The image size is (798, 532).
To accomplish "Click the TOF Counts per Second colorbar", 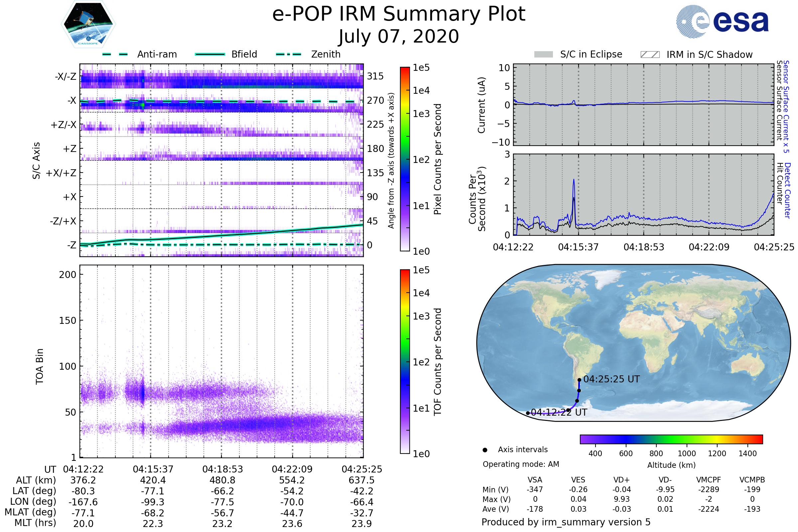I will (x=405, y=361).
